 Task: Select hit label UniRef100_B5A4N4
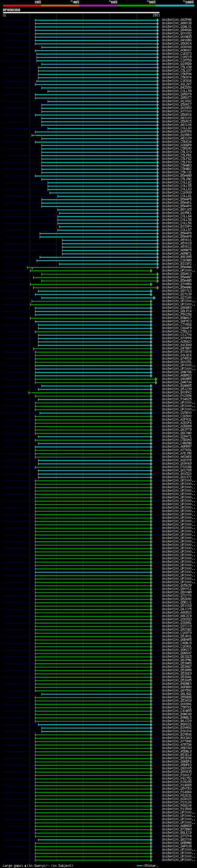click(177, 267)
